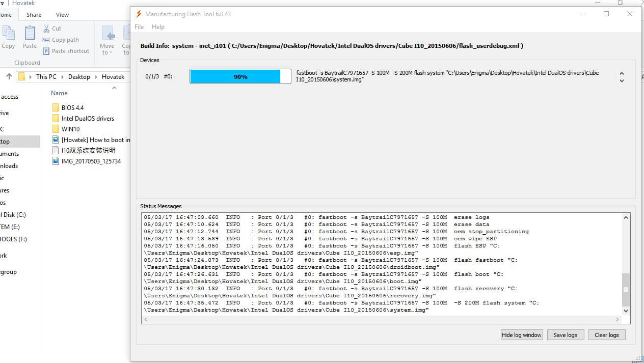
Task: Switch to the View ribbon tab
Action: click(62, 15)
